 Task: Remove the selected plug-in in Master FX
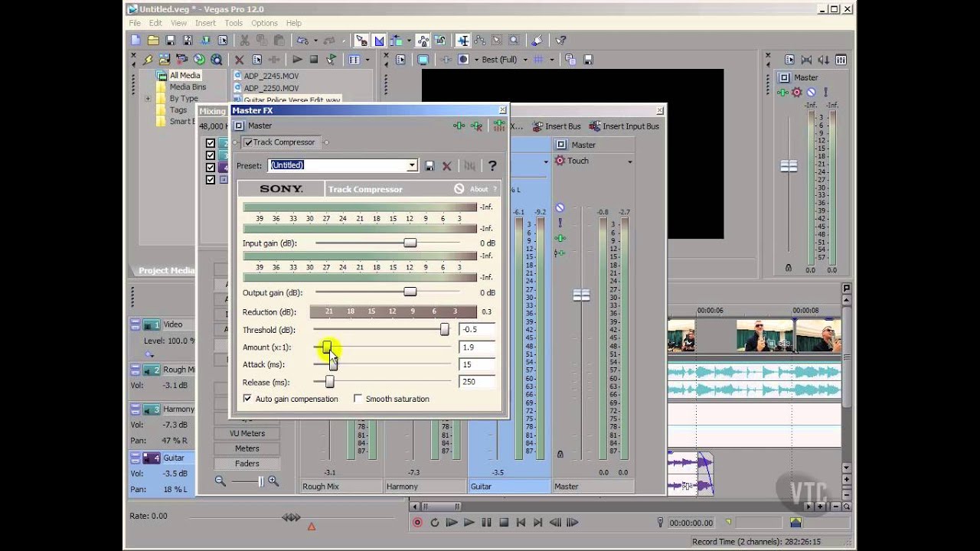pos(476,125)
